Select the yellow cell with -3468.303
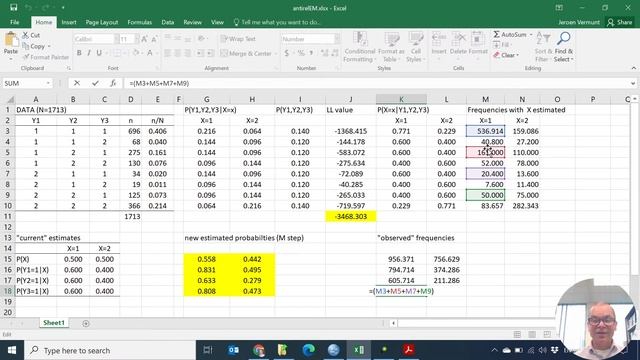Viewport: 640px width, 360px height. [x=351, y=216]
